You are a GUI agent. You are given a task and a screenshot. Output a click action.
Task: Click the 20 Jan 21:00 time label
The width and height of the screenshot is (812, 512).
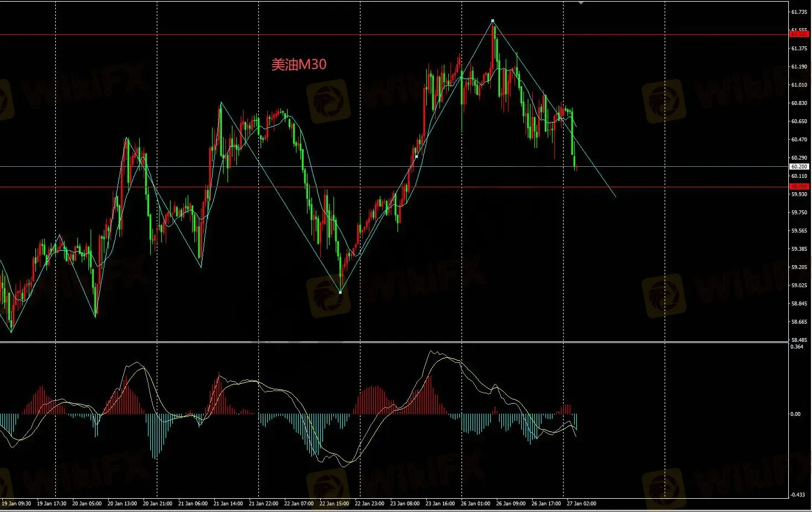click(x=158, y=504)
